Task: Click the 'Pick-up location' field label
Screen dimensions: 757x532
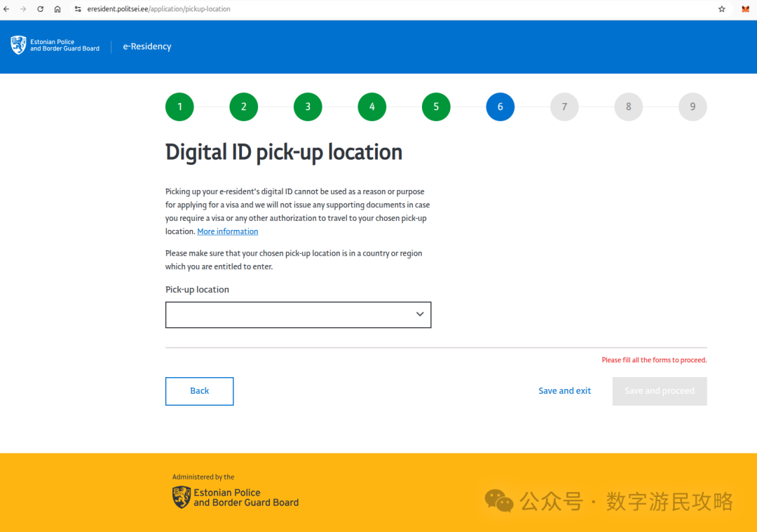Action: 197,289
